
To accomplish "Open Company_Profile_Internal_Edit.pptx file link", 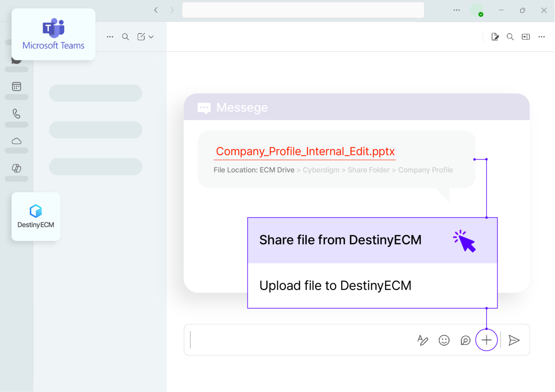I will click(305, 151).
